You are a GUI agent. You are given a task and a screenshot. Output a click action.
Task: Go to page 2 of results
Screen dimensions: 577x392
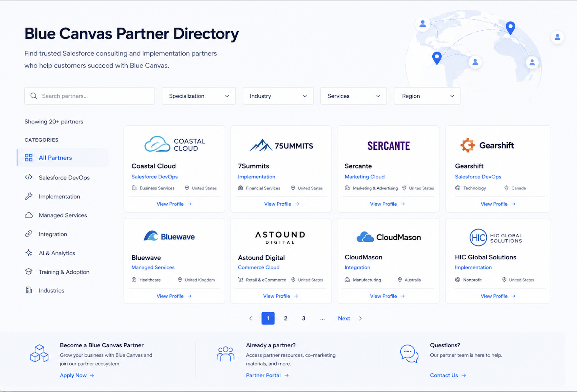tap(286, 318)
